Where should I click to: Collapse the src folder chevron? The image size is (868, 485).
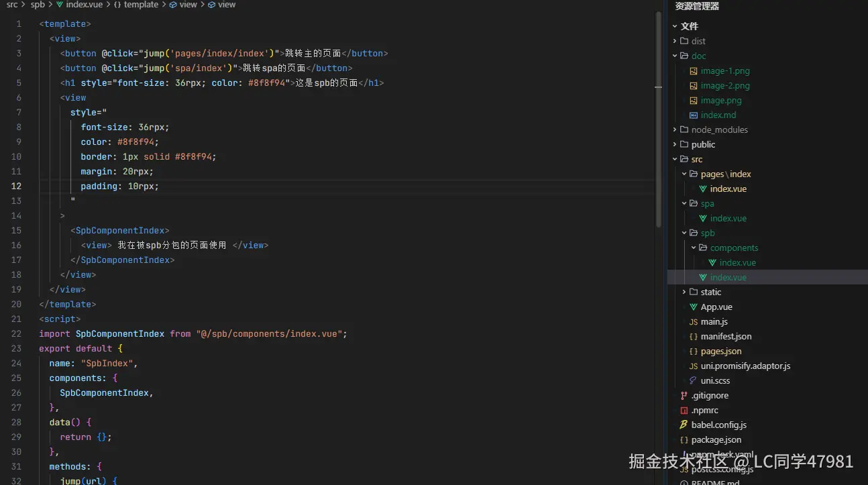pyautogui.click(x=675, y=159)
